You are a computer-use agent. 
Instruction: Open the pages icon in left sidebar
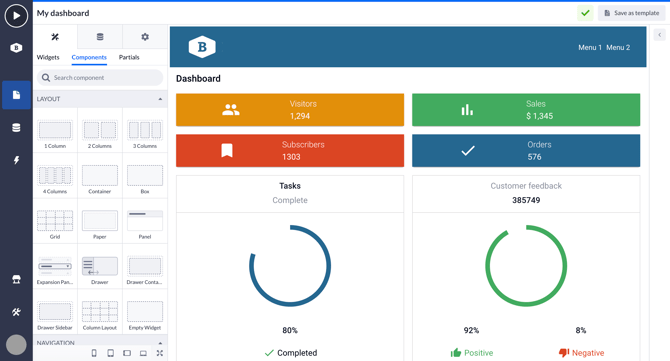coord(16,95)
